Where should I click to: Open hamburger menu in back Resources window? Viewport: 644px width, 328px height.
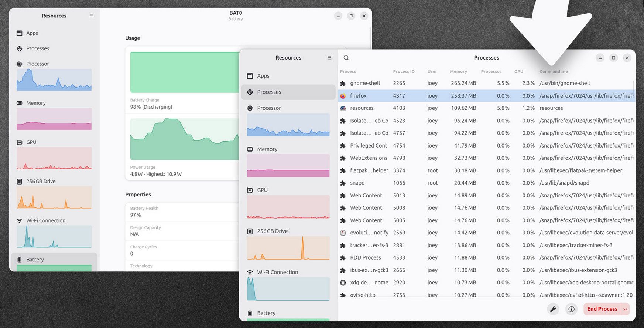click(x=91, y=16)
